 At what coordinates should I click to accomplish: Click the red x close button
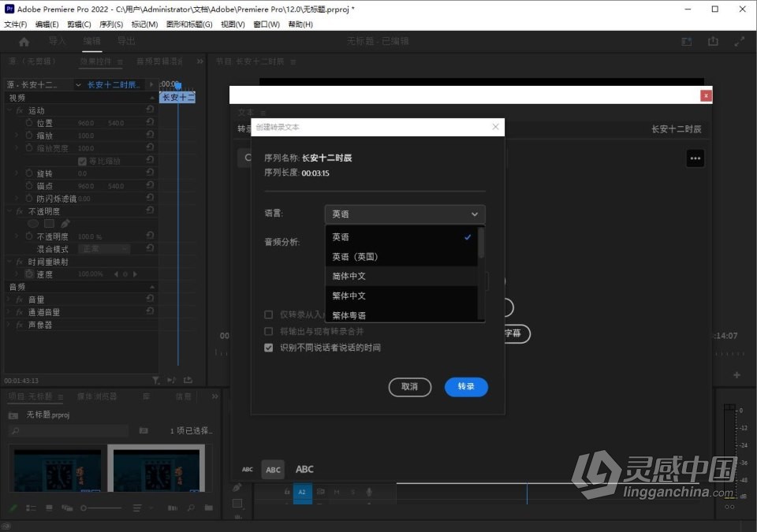(706, 95)
